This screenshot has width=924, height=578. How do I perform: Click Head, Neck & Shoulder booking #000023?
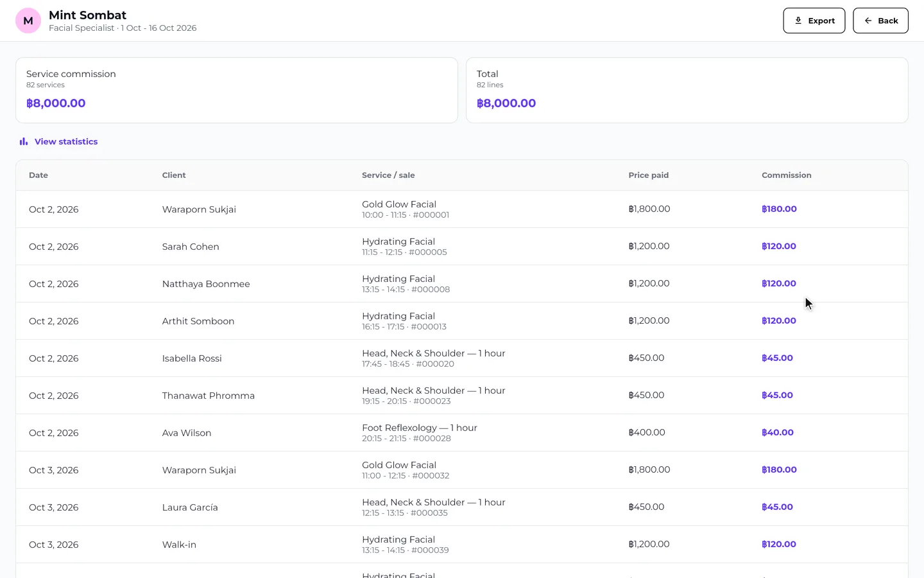pyautogui.click(x=434, y=396)
